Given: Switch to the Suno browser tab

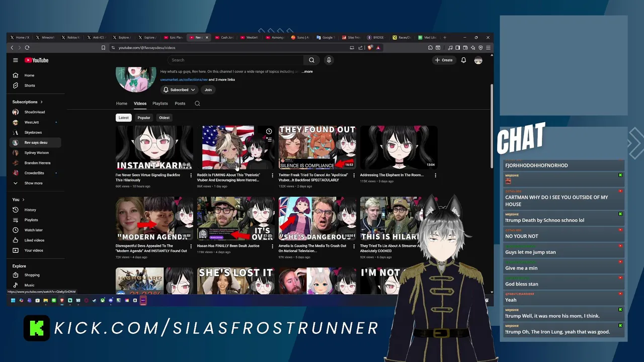Looking at the screenshot, I should pos(300,37).
